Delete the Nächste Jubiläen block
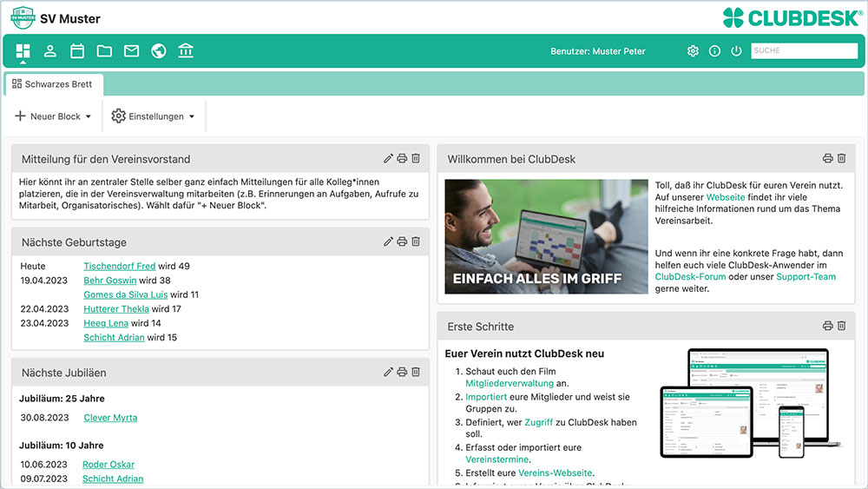This screenshot has width=868, height=489. pos(416,372)
